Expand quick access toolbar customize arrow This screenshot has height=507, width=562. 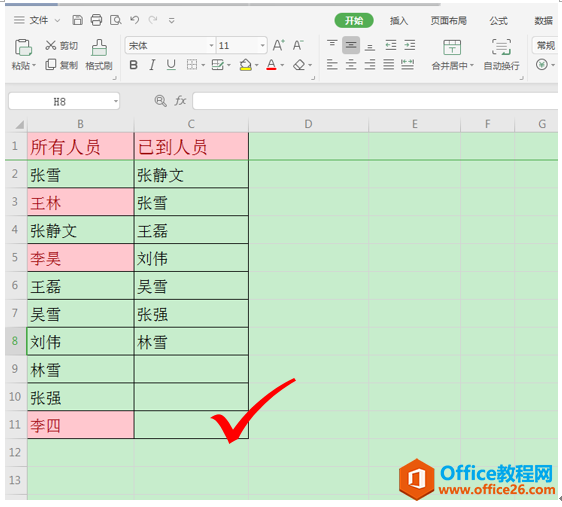click(x=172, y=21)
